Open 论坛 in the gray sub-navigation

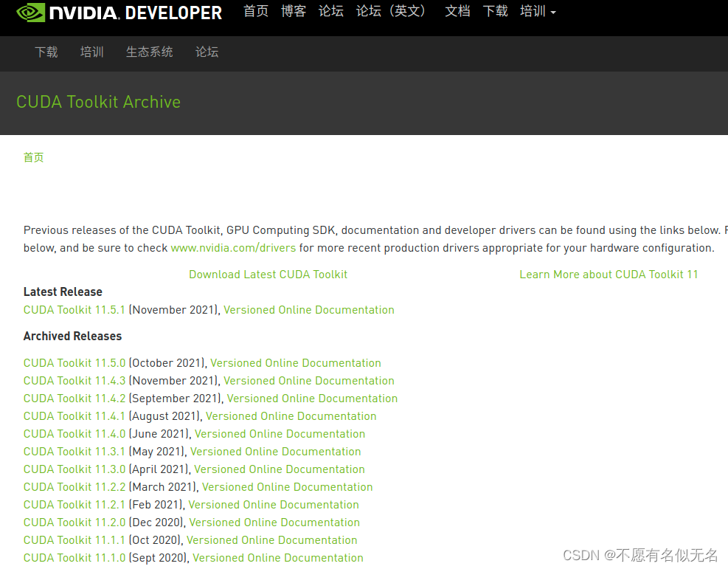point(207,52)
